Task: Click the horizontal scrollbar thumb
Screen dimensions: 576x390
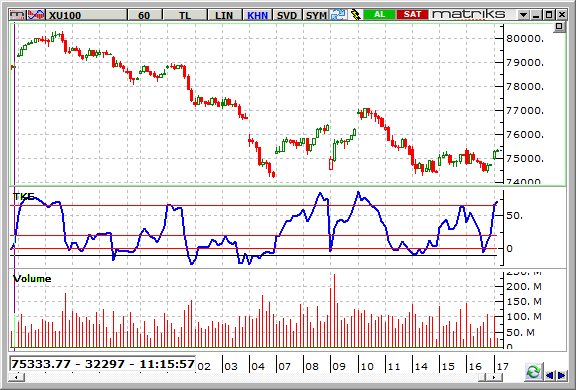Action: (x=483, y=377)
